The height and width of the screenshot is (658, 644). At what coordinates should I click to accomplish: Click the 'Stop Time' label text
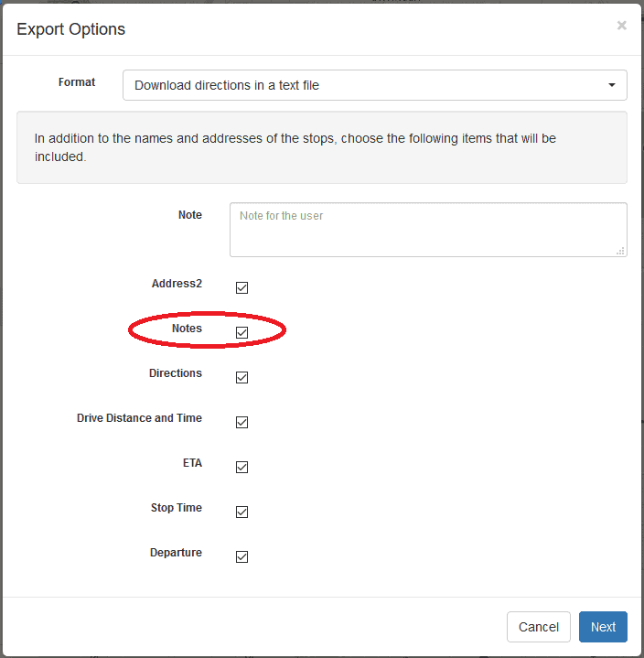177,508
